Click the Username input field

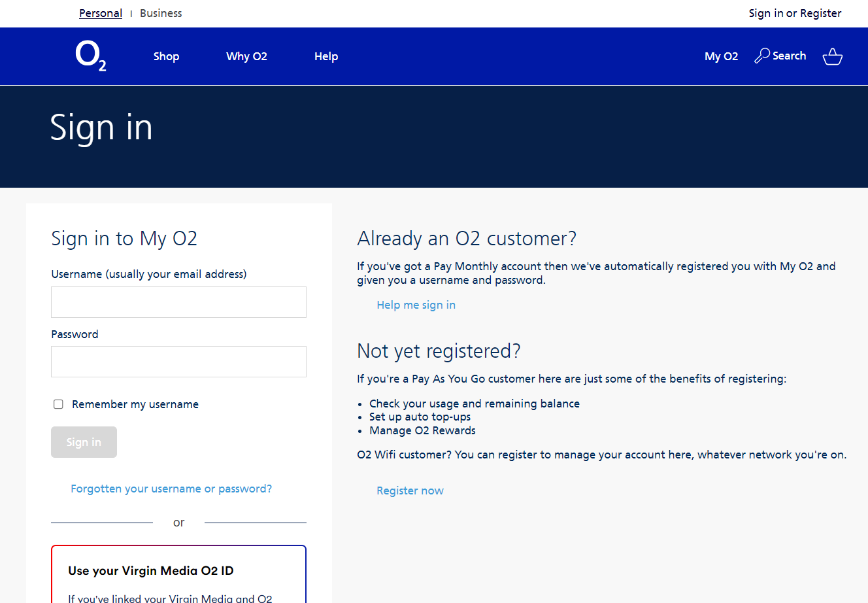178,302
